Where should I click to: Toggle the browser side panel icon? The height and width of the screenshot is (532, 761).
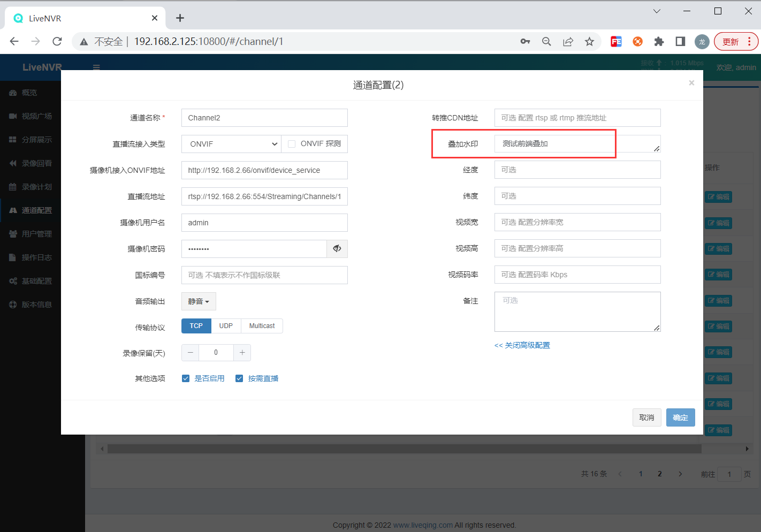pos(680,41)
